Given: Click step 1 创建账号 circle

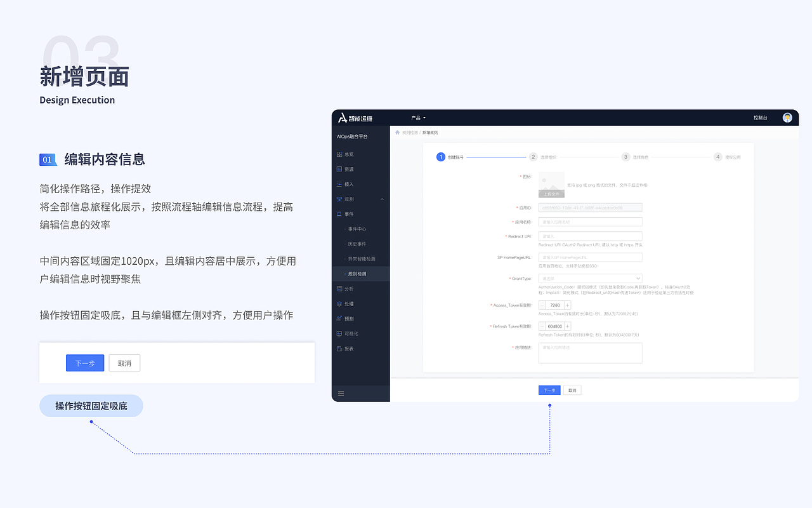Looking at the screenshot, I should click(441, 157).
